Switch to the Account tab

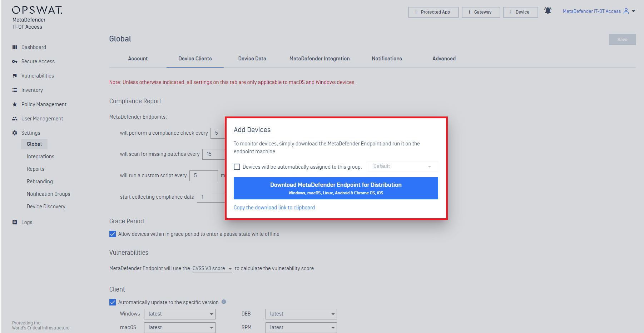coord(138,59)
